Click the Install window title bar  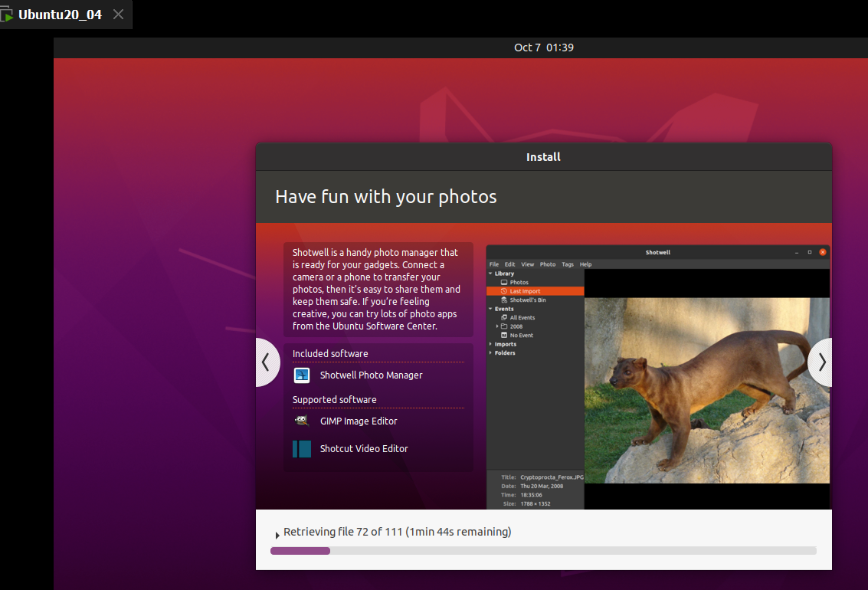click(544, 157)
